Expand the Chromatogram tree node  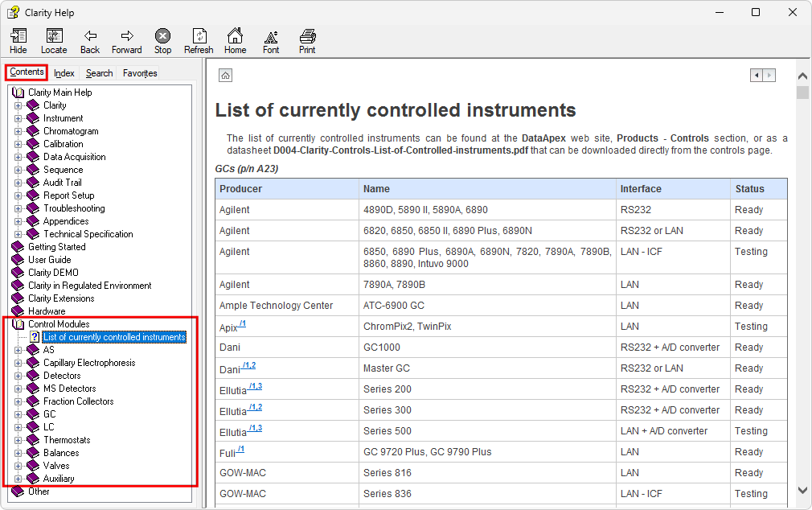pyautogui.click(x=18, y=131)
